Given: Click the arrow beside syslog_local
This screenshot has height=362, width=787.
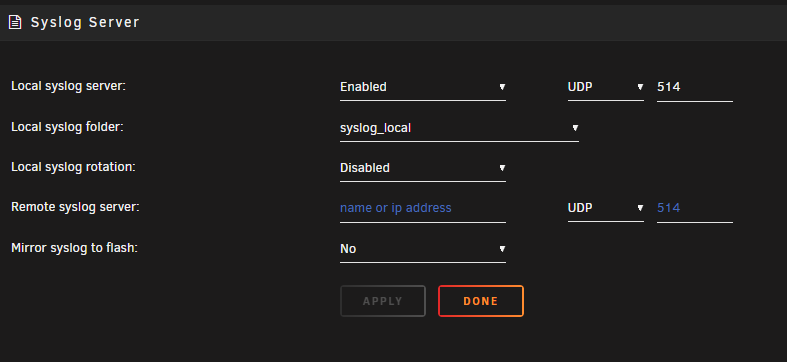Looking at the screenshot, I should pyautogui.click(x=575, y=128).
